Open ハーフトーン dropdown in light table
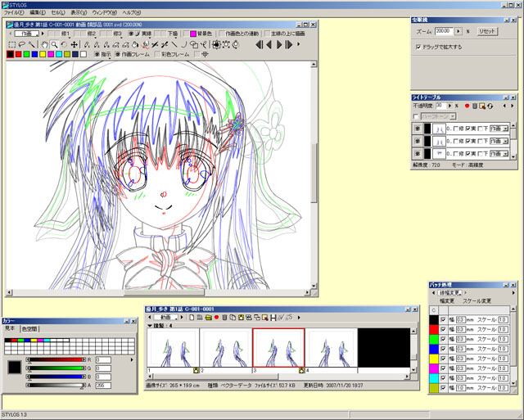524x420 pixels. [x=439, y=116]
